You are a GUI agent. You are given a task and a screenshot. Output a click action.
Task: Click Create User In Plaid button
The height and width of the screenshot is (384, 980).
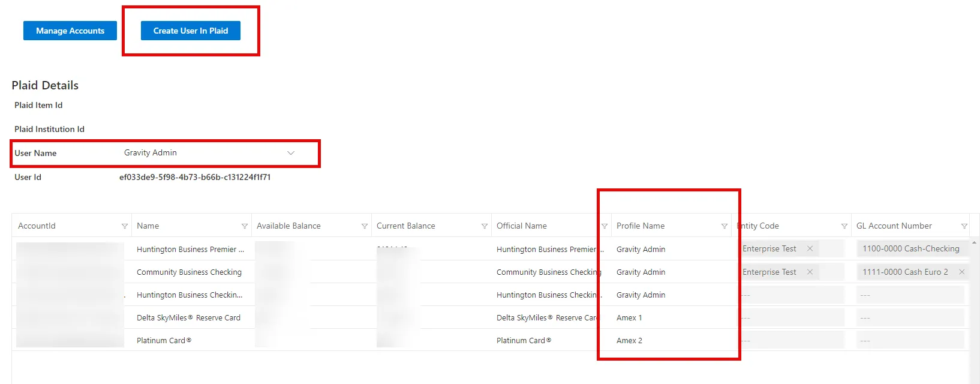click(191, 31)
